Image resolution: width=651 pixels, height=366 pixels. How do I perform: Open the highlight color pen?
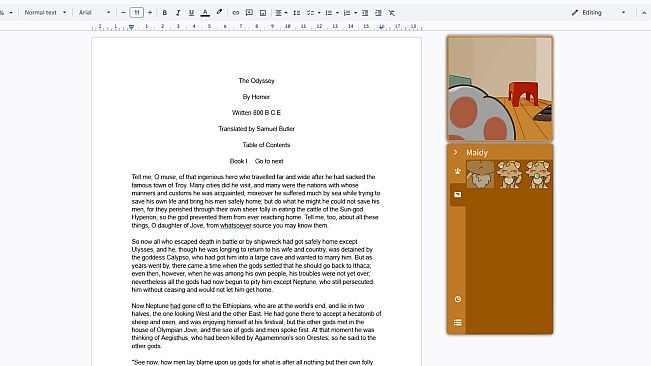[219, 13]
